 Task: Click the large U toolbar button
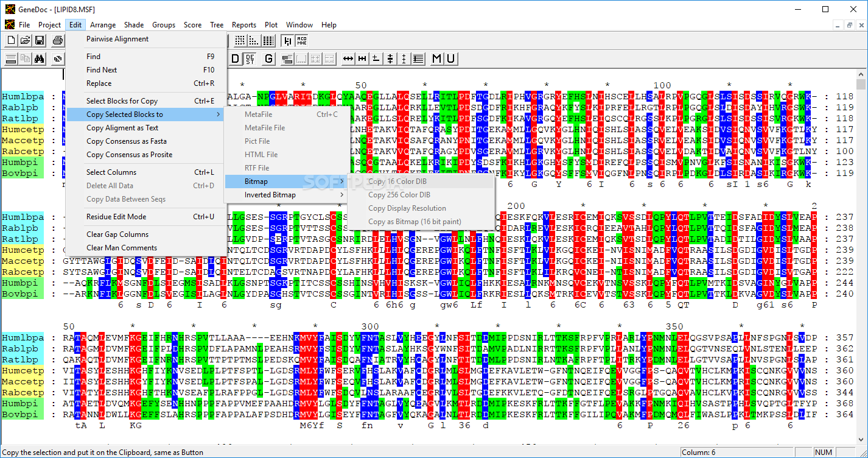pyautogui.click(x=451, y=59)
